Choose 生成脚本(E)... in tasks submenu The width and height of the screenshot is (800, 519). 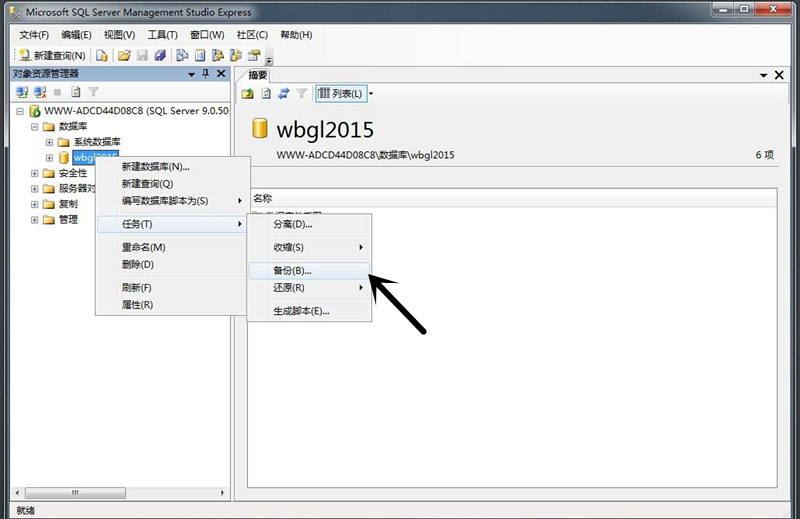(309, 311)
